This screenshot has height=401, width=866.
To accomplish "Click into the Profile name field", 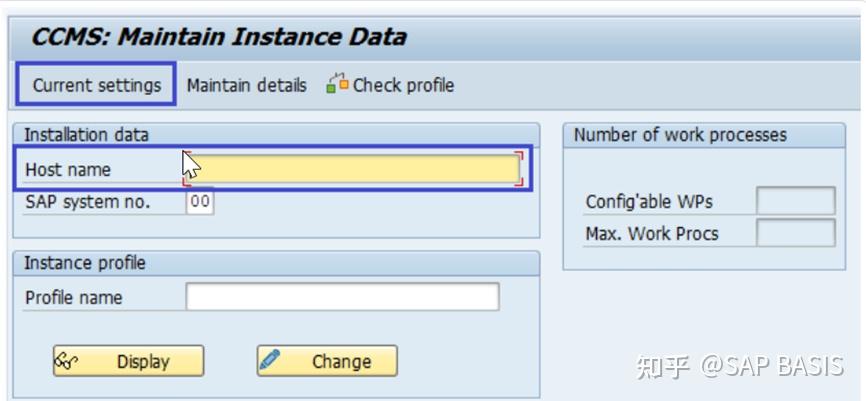I will click(x=342, y=297).
